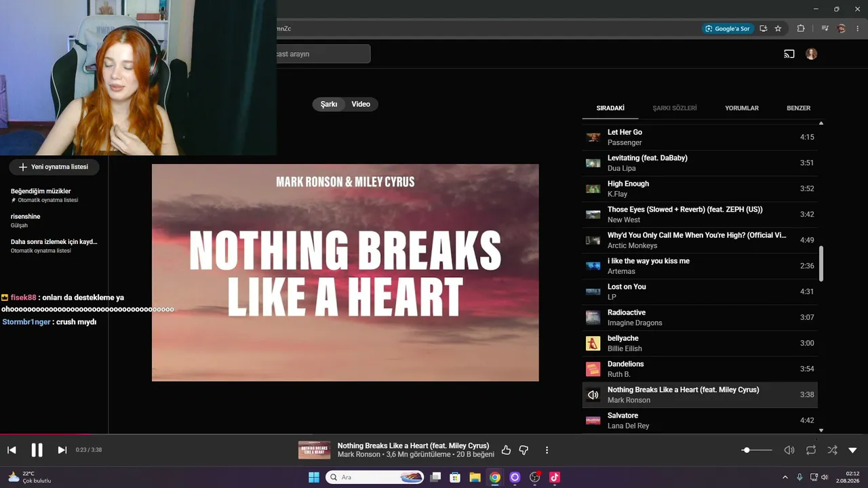Click the player bar album thumbnail
The height and width of the screenshot is (488, 868).
315,450
